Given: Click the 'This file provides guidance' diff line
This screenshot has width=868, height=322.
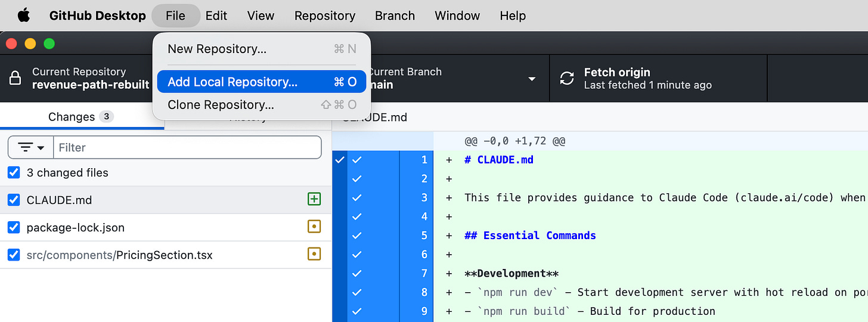Looking at the screenshot, I should pyautogui.click(x=650, y=197).
